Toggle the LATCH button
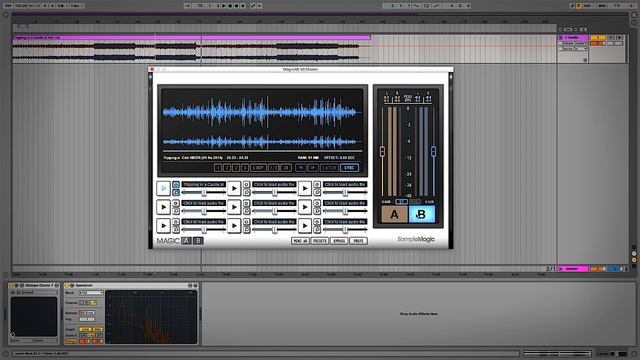This screenshot has width=640, height=360. [329, 168]
